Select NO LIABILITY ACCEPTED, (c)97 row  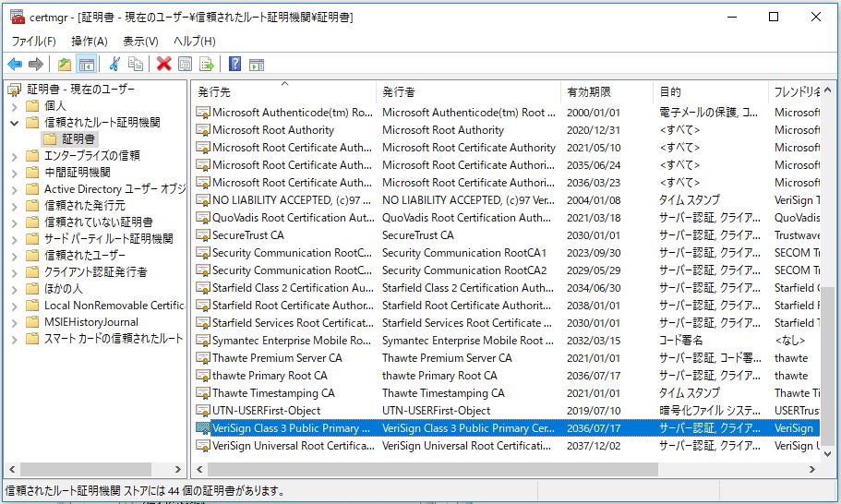click(507, 200)
